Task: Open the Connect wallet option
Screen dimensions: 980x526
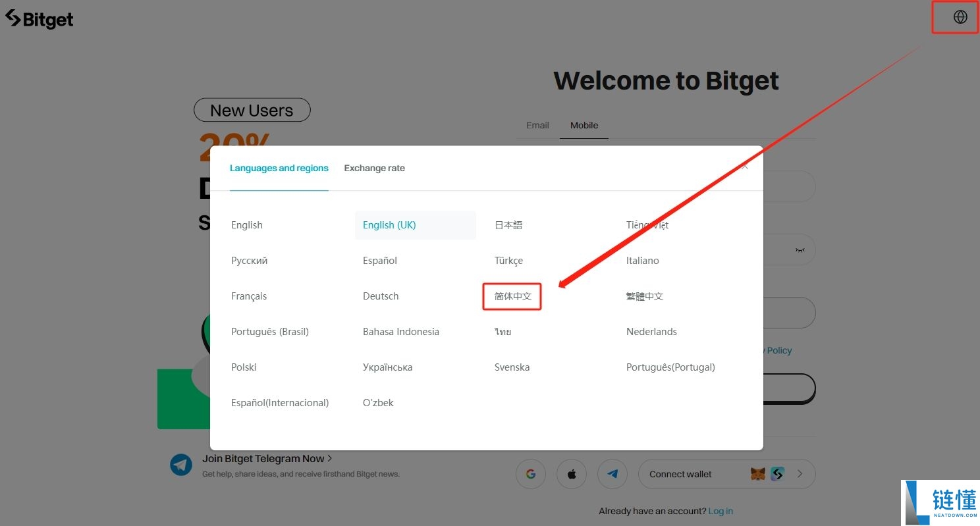Action: tap(726, 474)
